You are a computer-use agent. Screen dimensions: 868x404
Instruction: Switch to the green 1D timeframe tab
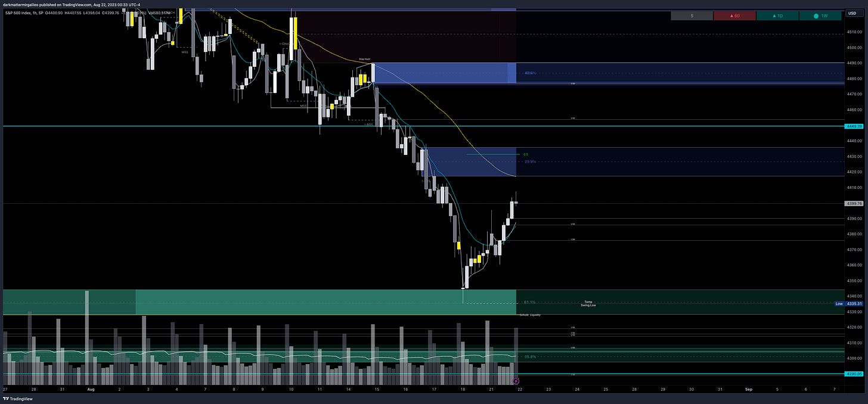click(x=776, y=15)
